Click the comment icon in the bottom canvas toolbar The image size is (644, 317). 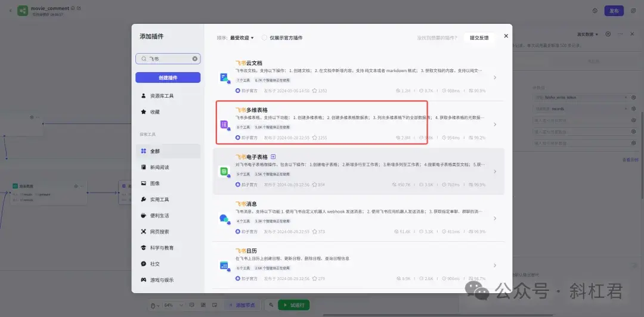(192, 305)
